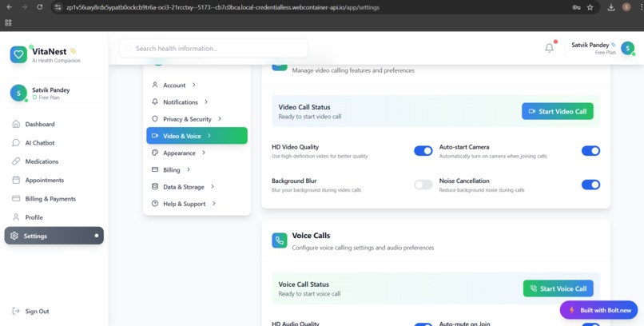Click the browser address bar URL
644x326 pixels.
223,7
